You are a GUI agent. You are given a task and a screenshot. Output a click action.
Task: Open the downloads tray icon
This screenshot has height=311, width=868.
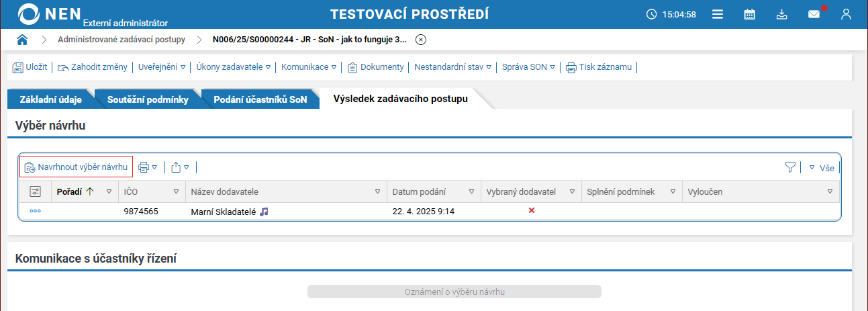(x=781, y=14)
